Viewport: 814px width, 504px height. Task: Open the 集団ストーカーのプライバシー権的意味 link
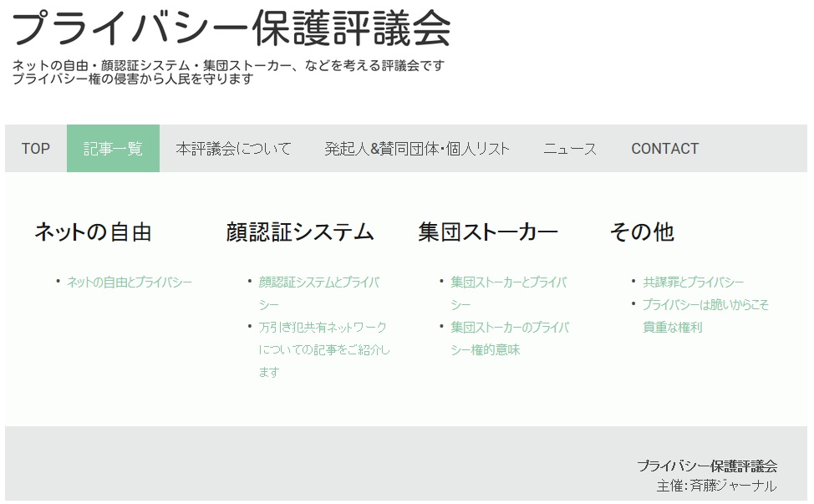510,339
